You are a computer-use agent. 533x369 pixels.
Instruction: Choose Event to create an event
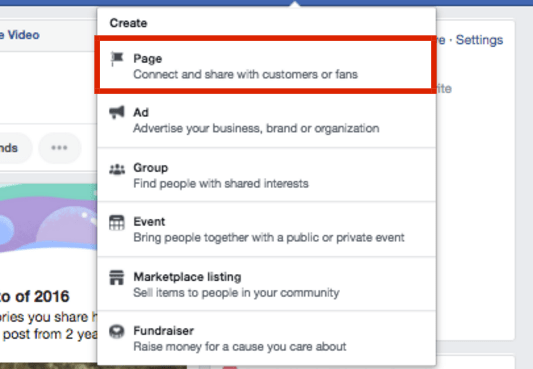(266, 229)
